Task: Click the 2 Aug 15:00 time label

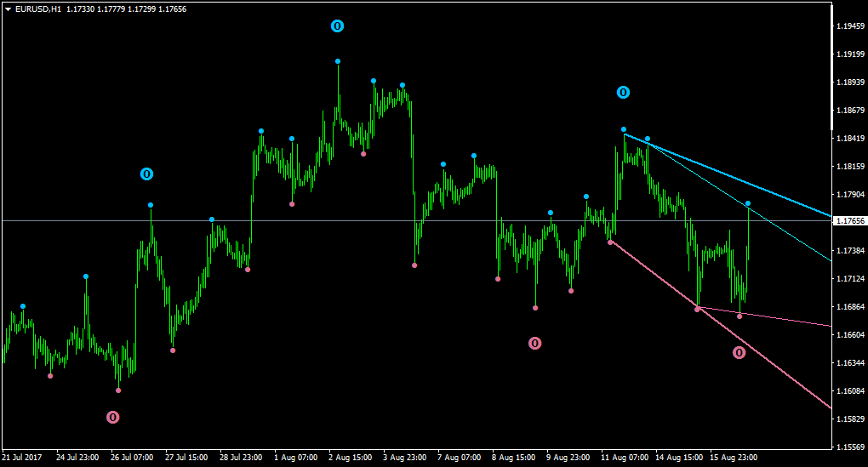Action: tap(351, 458)
